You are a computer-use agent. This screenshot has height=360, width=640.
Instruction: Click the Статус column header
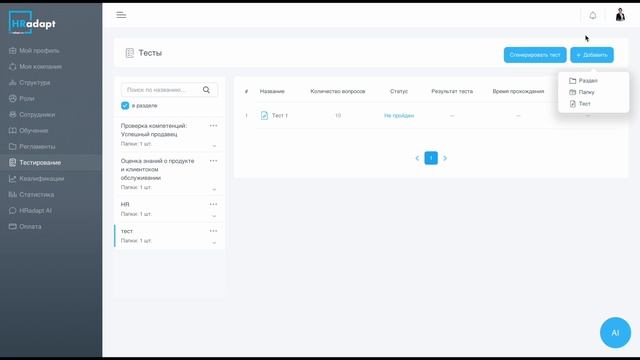coord(399,91)
